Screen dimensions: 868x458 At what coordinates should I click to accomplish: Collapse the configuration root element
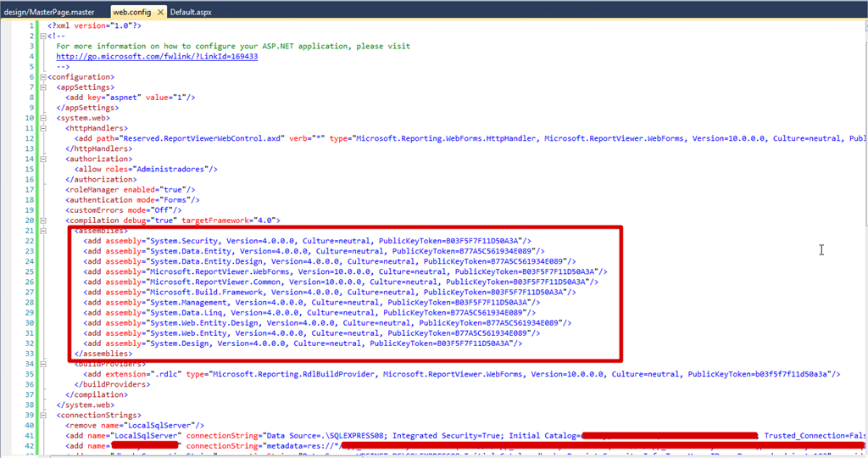point(42,76)
